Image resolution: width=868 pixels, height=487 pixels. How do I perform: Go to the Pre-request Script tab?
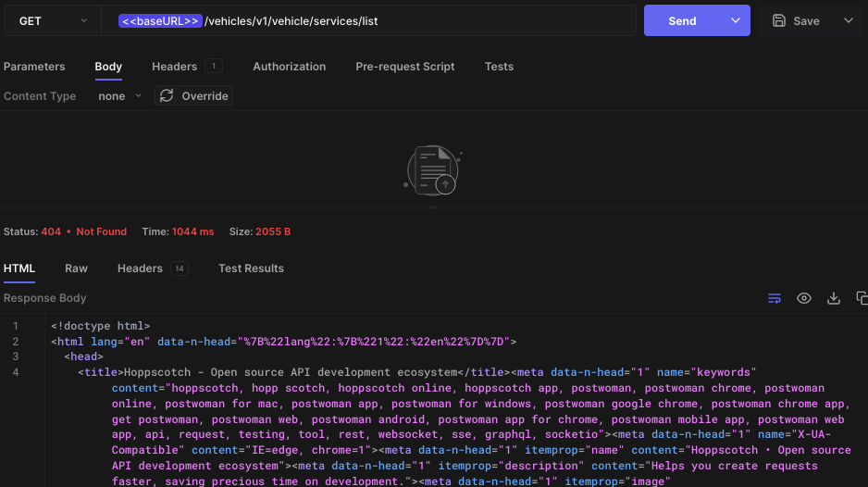[x=405, y=67]
